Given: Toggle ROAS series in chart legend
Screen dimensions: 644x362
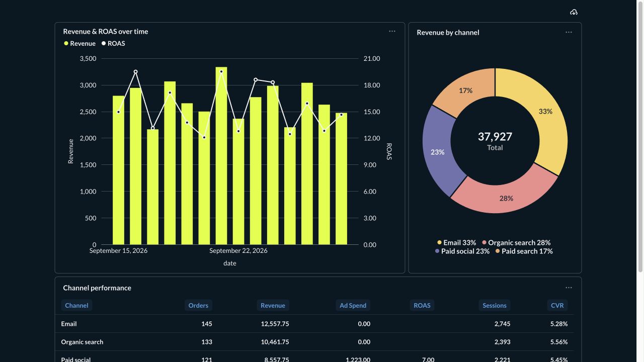Looking at the screenshot, I should click(x=113, y=43).
